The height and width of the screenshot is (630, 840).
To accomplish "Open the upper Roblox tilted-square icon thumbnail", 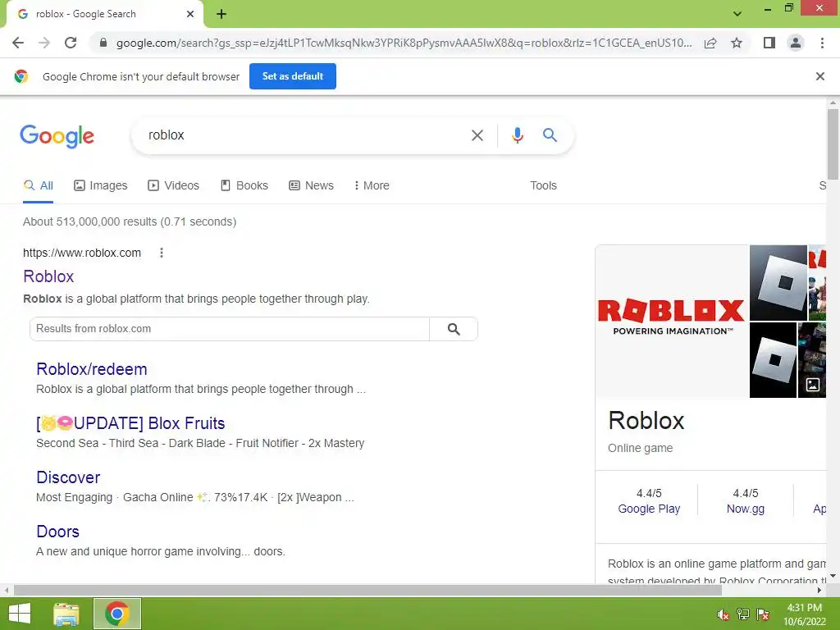I will (778, 283).
